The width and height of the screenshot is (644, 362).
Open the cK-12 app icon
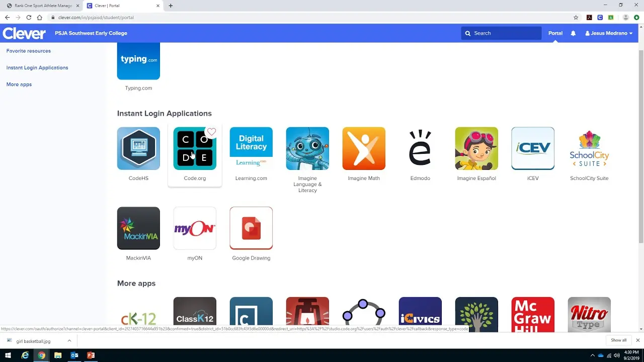[x=138, y=314]
